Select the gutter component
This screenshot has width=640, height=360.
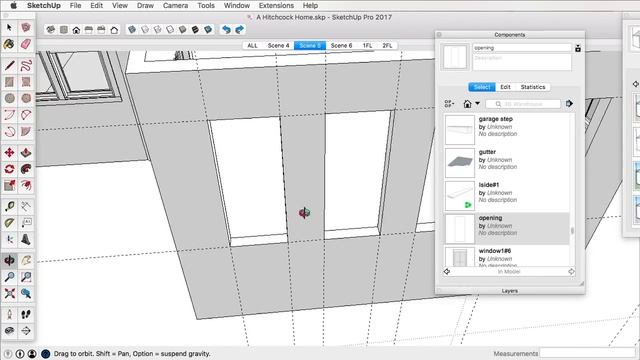(507, 162)
